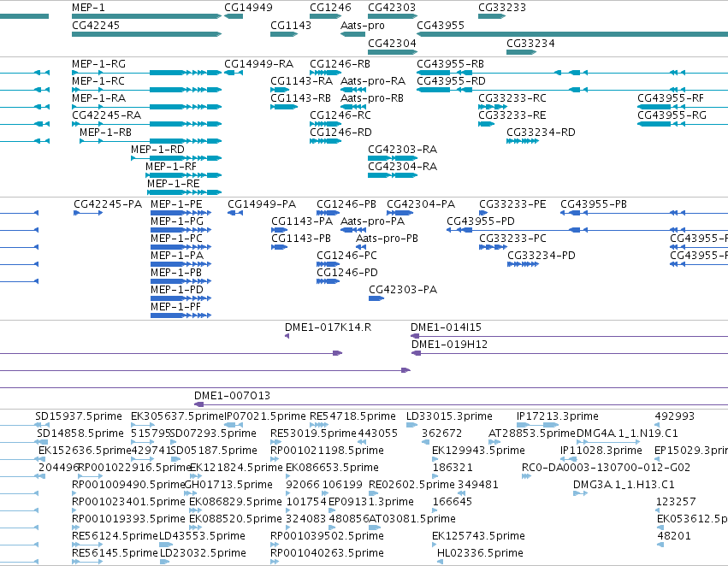Select the MEP-1-RD transcript label
This screenshot has height=566, width=728.
(158, 150)
